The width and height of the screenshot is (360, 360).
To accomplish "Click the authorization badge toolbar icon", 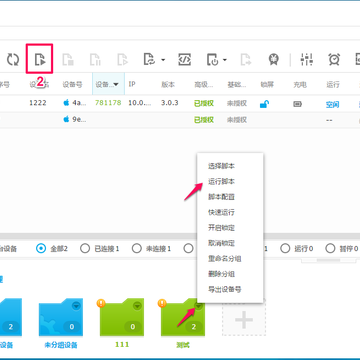I will point(274,60).
